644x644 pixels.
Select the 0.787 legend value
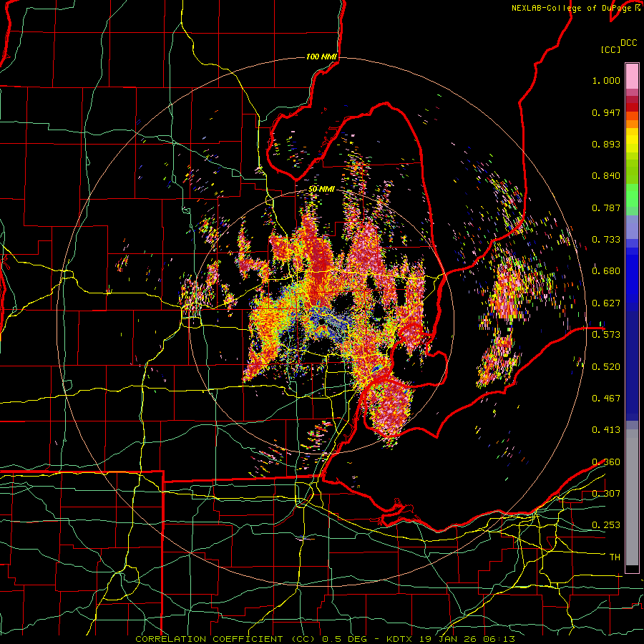[606, 208]
